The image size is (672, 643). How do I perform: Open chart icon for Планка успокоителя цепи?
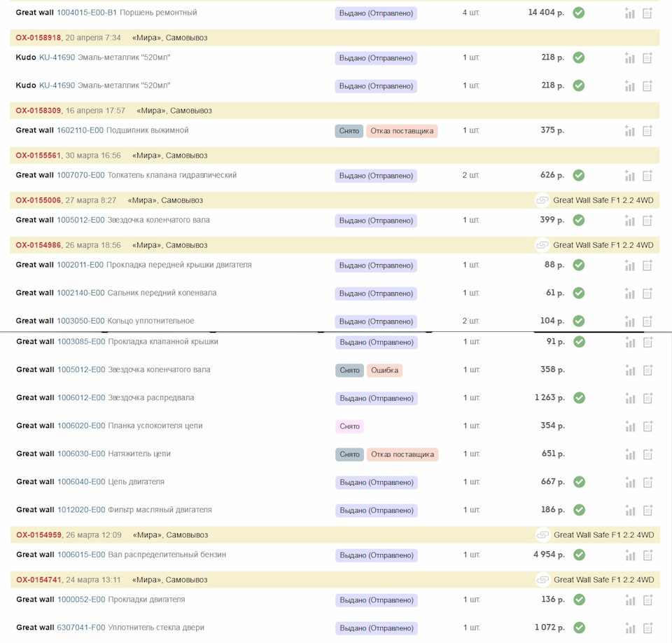[x=629, y=426]
